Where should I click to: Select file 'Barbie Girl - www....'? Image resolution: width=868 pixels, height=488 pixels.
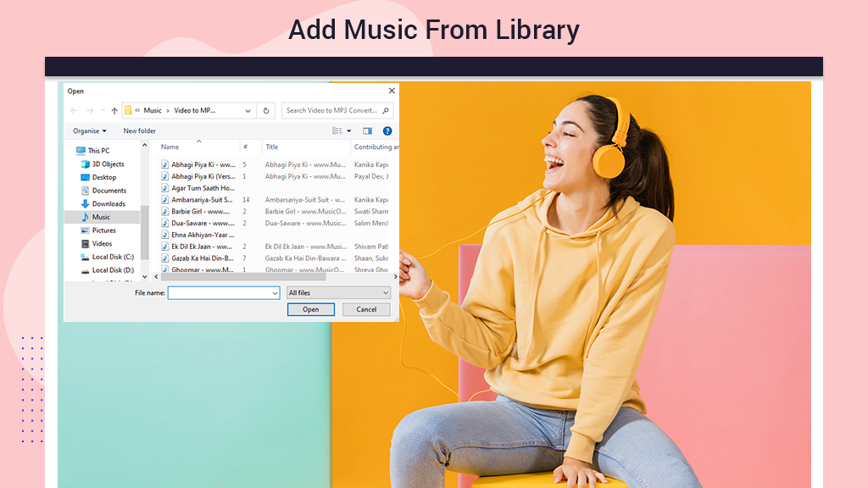pyautogui.click(x=200, y=211)
